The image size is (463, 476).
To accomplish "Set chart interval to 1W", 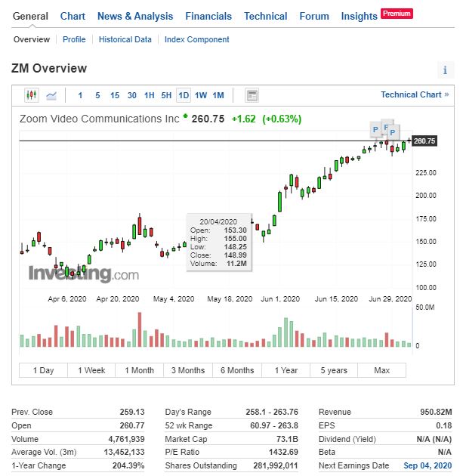I will (201, 96).
